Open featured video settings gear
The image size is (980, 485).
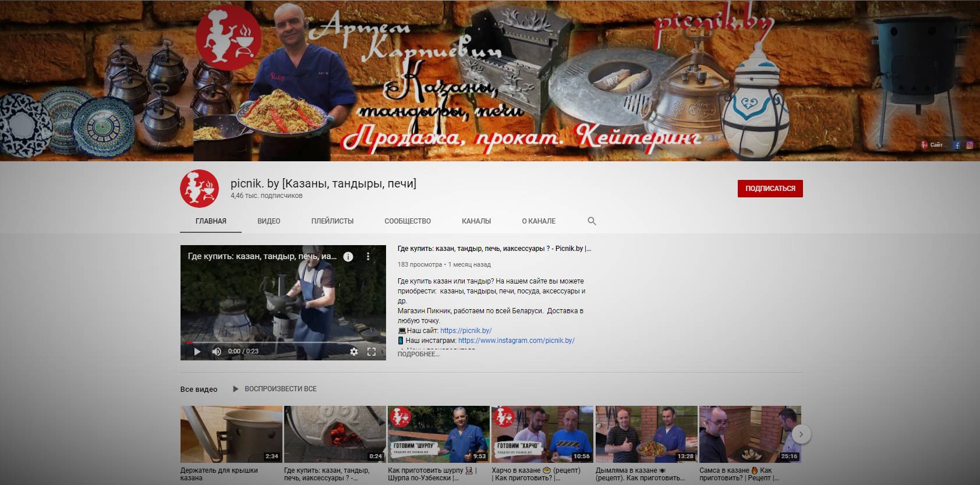[x=353, y=351]
